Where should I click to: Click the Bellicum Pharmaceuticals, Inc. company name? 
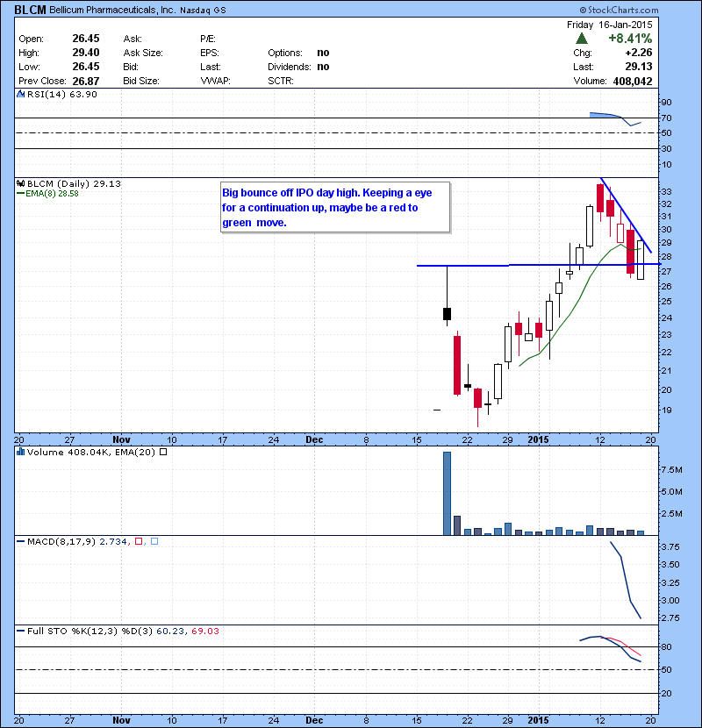pos(112,10)
